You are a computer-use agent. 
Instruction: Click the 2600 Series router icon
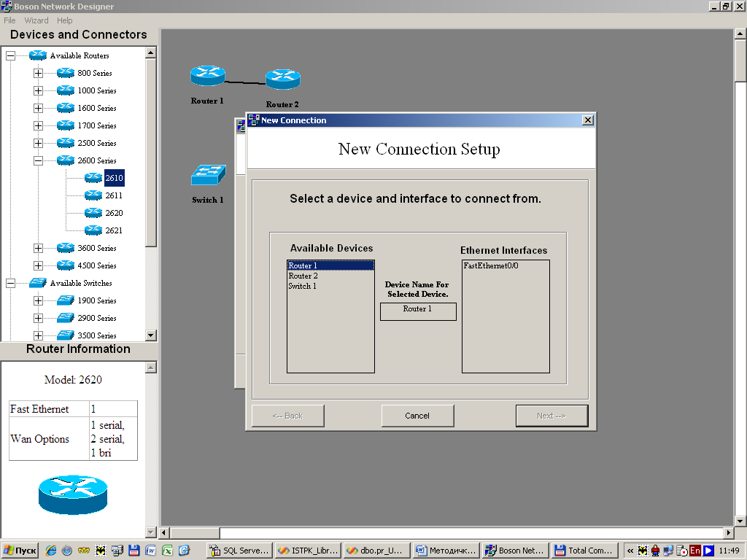(x=65, y=160)
